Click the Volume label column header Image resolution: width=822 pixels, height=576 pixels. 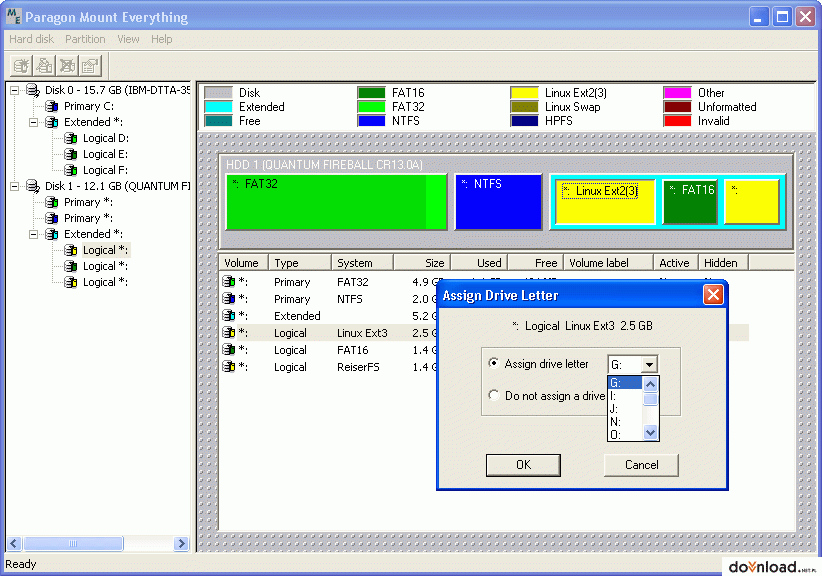coord(608,263)
